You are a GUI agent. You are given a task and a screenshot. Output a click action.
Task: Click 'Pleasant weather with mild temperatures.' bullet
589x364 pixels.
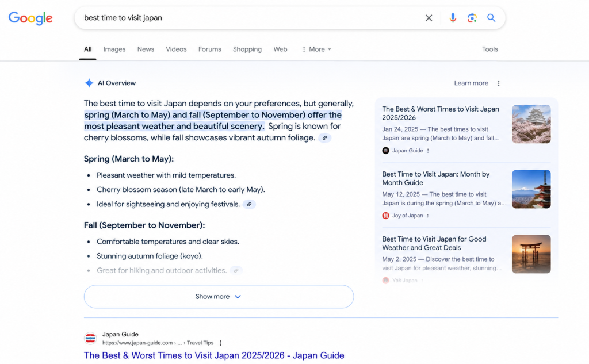click(166, 175)
